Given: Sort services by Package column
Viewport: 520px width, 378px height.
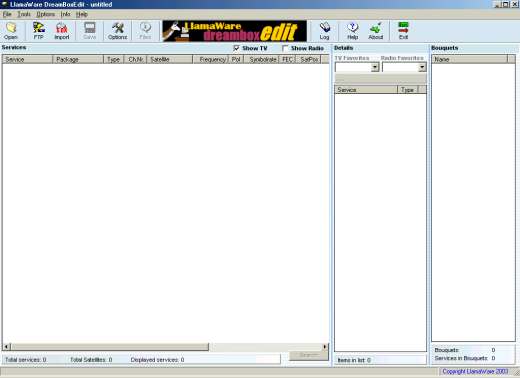Looking at the screenshot, I should pyautogui.click(x=78, y=59).
